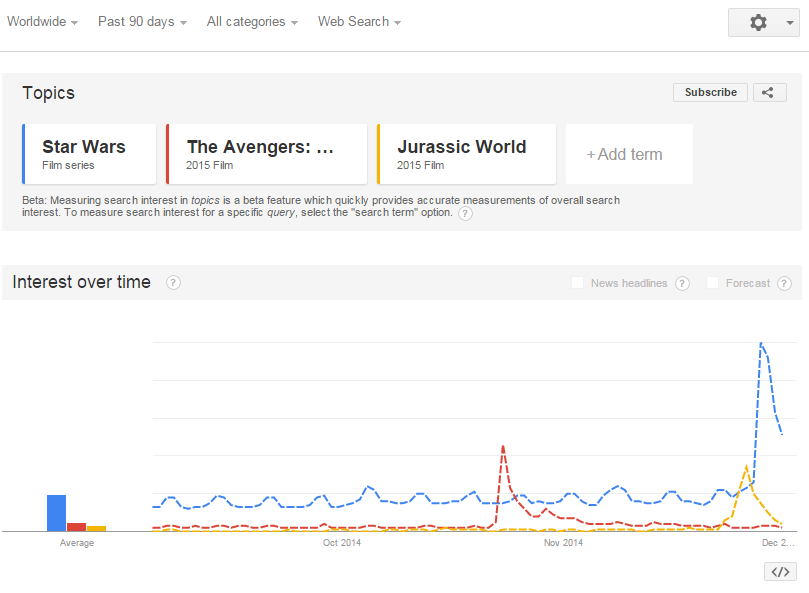The image size is (809, 593).
Task: Click the red Avengers peak on chart
Action: [x=503, y=447]
